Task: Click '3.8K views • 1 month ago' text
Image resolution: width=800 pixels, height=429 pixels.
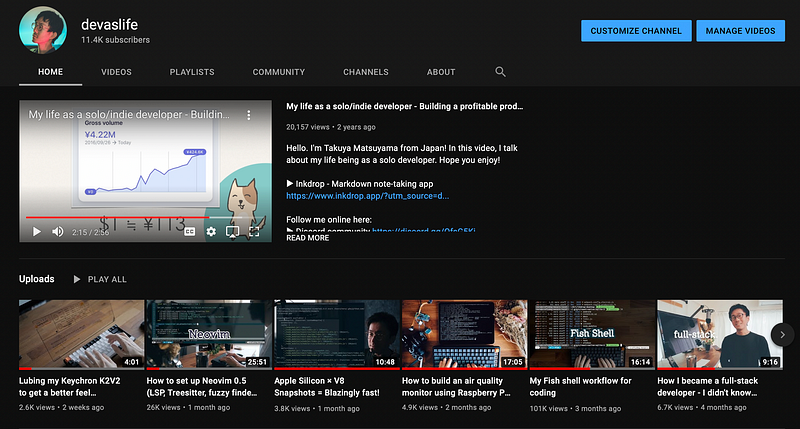Action: pyautogui.click(x=317, y=408)
